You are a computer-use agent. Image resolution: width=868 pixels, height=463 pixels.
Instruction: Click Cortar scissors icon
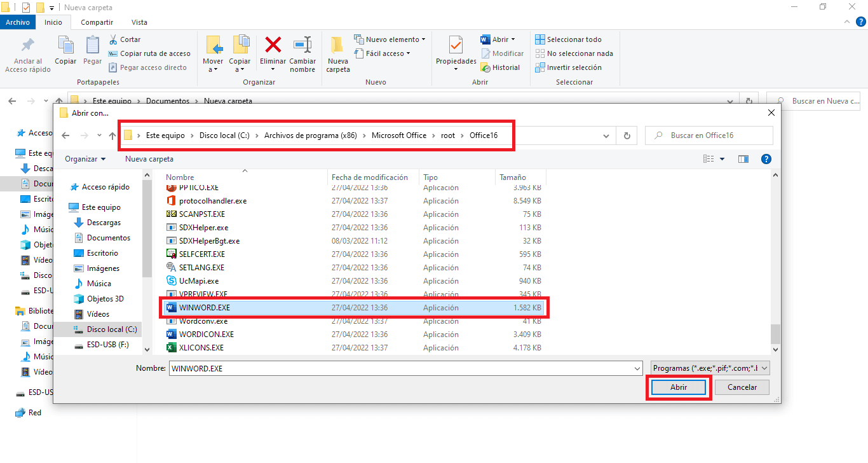[113, 39]
